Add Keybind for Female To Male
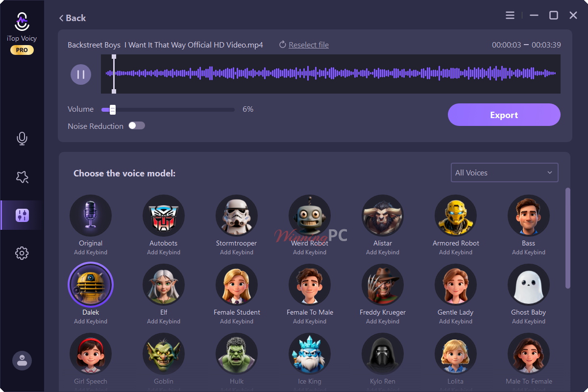The width and height of the screenshot is (588, 392). tap(310, 321)
